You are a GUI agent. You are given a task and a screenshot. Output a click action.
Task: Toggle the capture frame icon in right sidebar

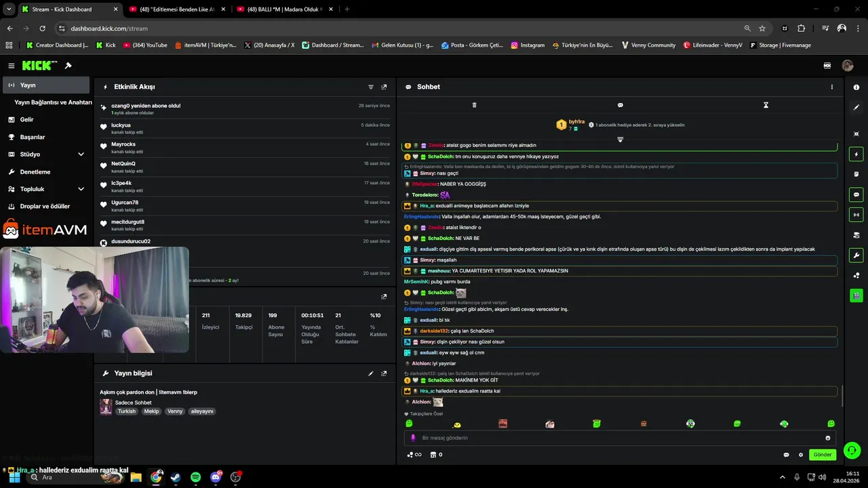point(856,134)
